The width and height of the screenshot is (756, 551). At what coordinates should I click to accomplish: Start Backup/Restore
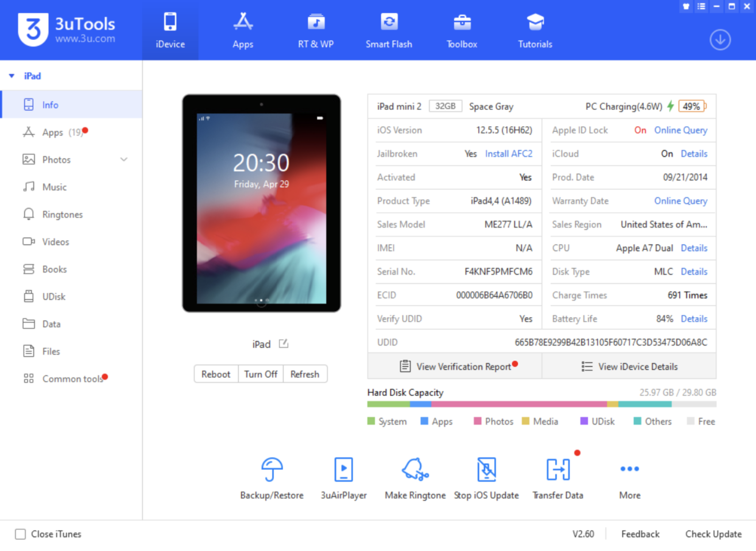(272, 476)
